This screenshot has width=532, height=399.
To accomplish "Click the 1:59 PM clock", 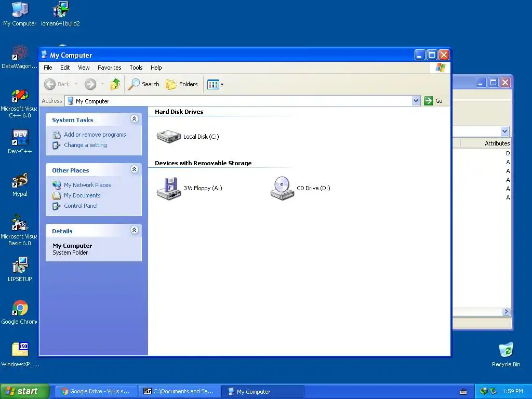I will tap(513, 391).
